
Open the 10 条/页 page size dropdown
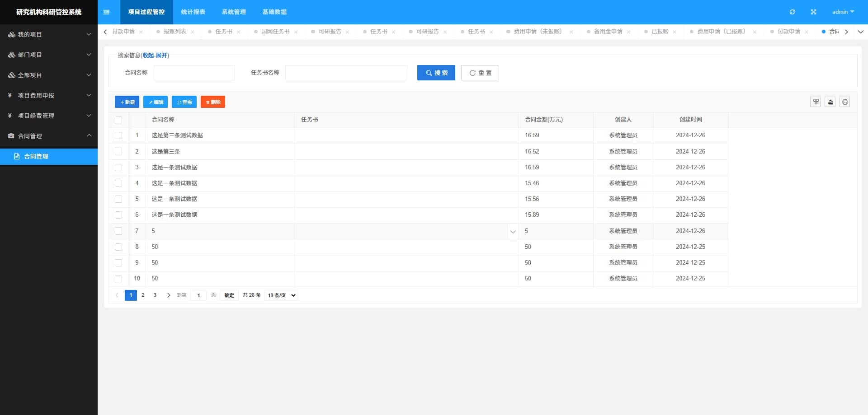pos(281,295)
